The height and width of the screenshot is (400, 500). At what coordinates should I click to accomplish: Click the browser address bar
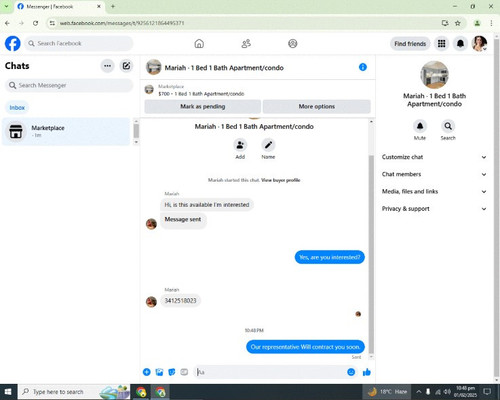tap(247, 23)
